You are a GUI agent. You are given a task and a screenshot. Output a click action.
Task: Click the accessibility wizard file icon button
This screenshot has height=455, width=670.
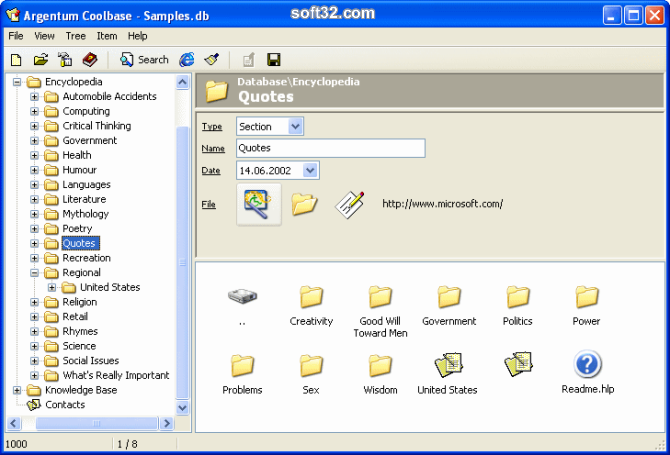[x=259, y=204]
